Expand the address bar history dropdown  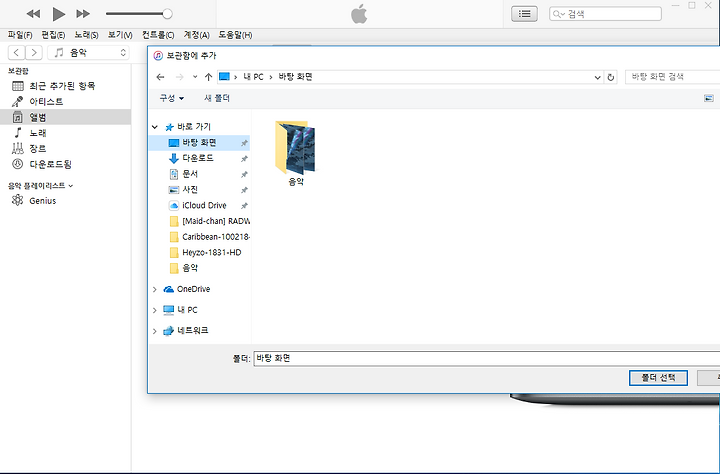coord(597,77)
